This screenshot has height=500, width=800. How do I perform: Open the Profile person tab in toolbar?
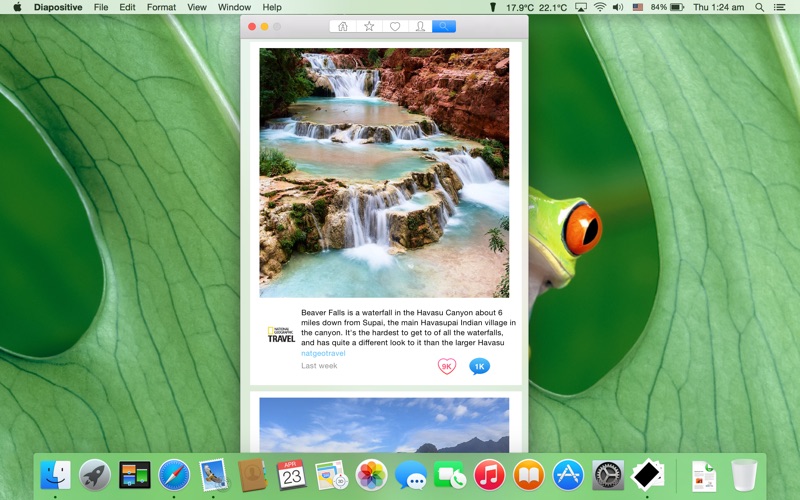(x=420, y=27)
